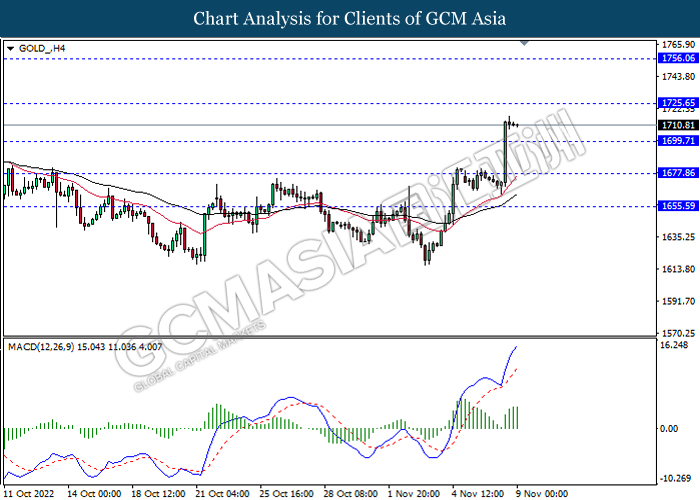Click the MACD zero level 0.00

click(x=669, y=429)
